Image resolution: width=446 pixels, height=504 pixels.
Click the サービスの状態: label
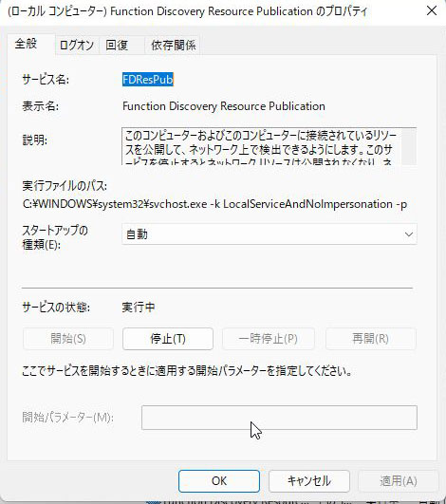click(x=56, y=308)
